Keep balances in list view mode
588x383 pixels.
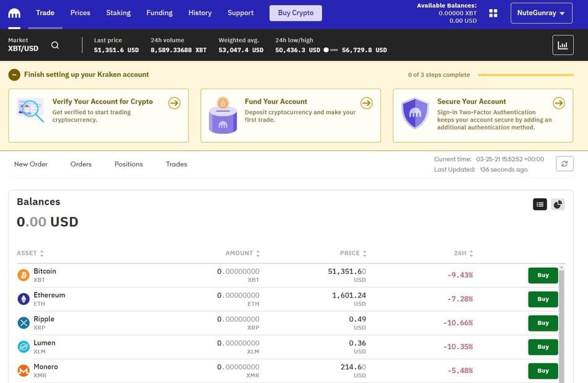click(540, 203)
